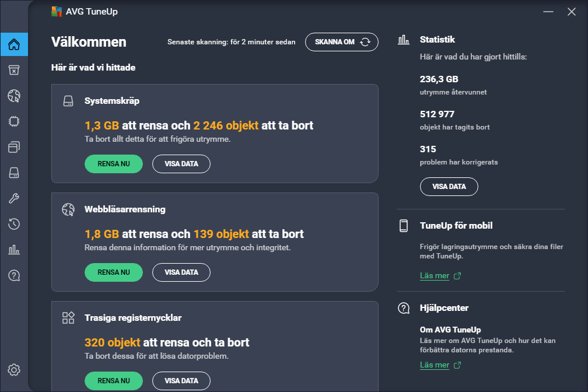Open the help question mark sidebar icon
The image size is (588, 392).
(x=14, y=275)
